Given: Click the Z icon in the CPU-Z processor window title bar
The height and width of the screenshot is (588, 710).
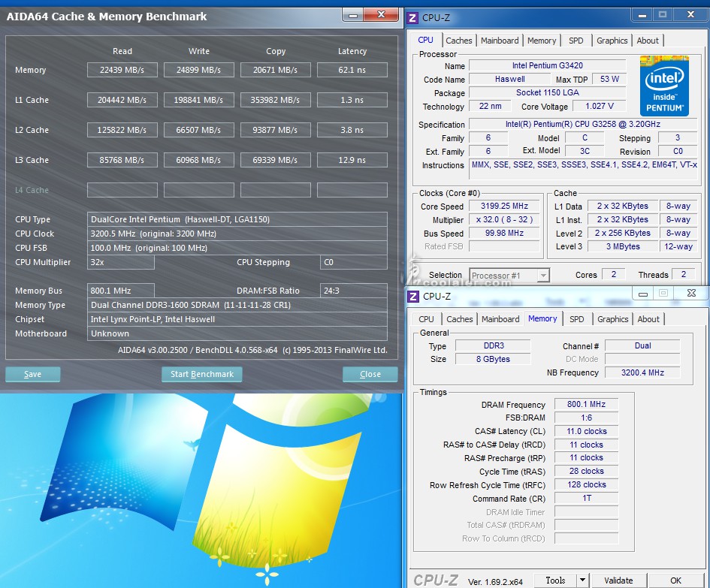Looking at the screenshot, I should coord(412,18).
